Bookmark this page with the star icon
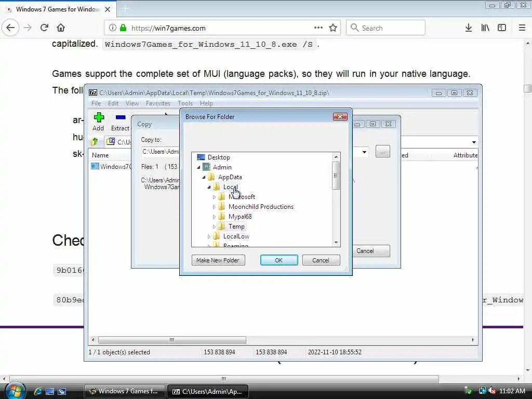This screenshot has height=399, width=532. click(333, 28)
